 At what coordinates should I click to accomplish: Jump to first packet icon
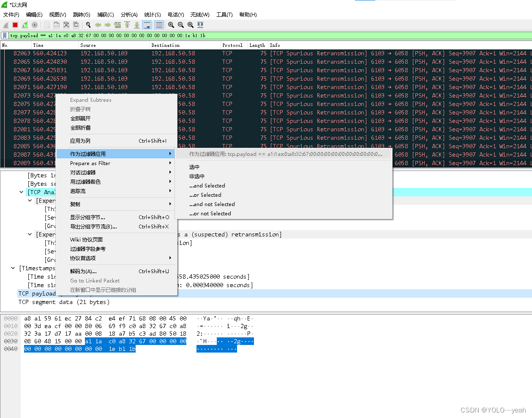click(127, 25)
